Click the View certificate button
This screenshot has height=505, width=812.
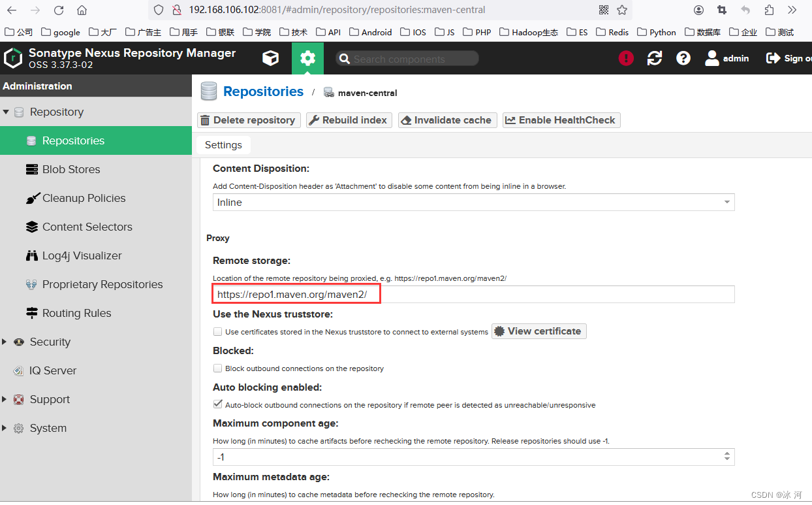coord(539,331)
